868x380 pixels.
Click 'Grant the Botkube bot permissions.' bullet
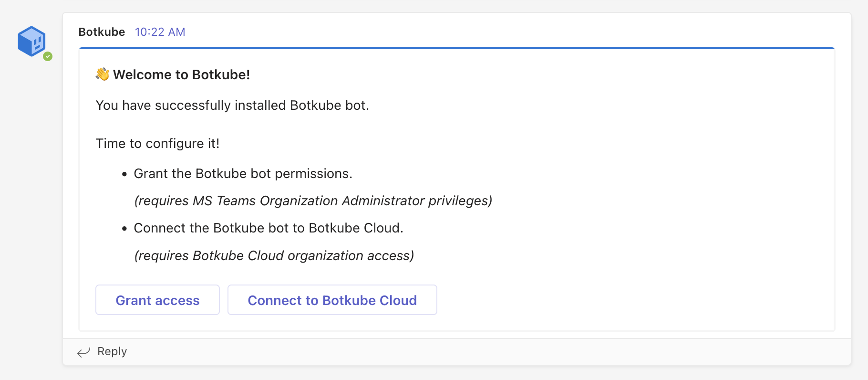click(243, 173)
